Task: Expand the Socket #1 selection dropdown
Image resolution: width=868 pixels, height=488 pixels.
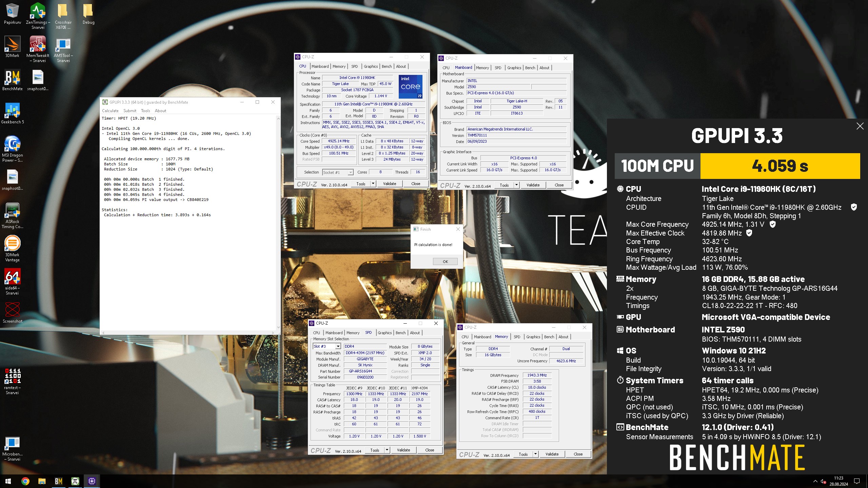Action: (x=351, y=172)
